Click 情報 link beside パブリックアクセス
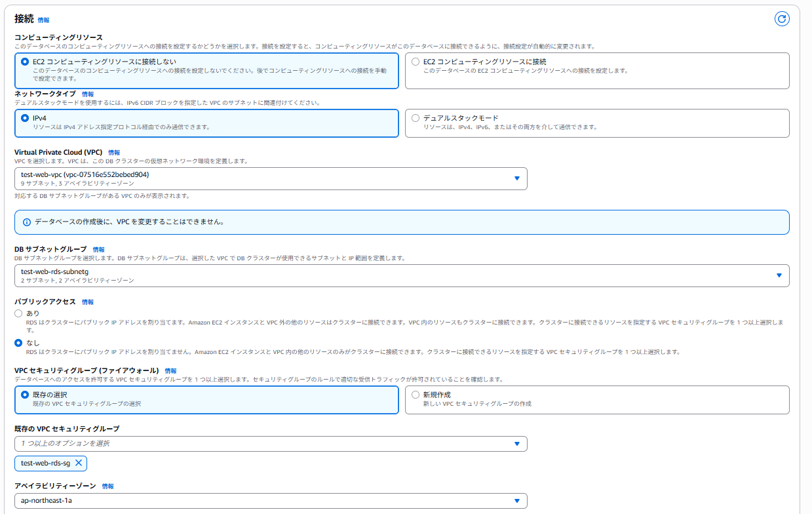Image resolution: width=812 pixels, height=514 pixels. click(x=88, y=302)
